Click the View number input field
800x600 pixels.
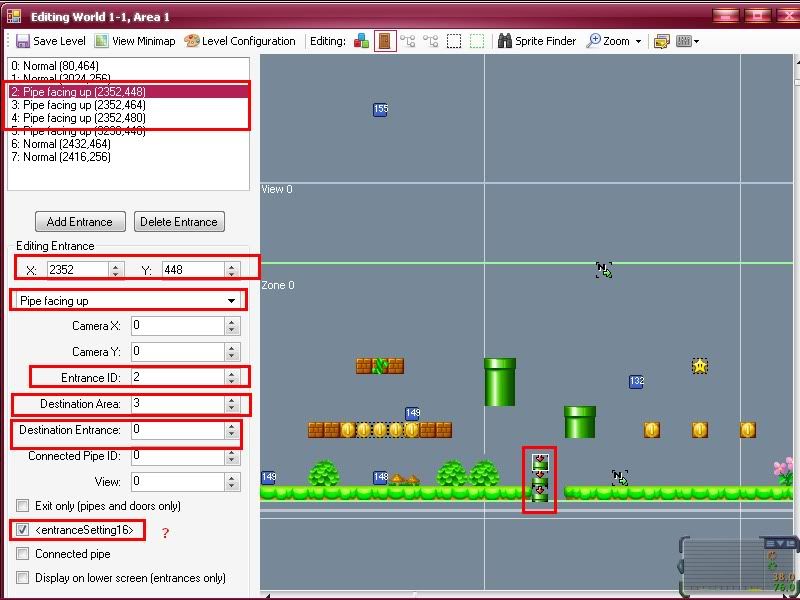point(178,482)
